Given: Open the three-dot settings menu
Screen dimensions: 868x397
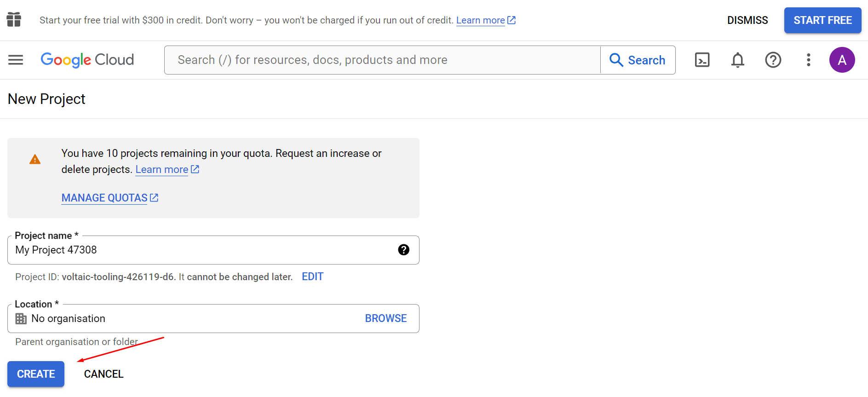Looking at the screenshot, I should (x=808, y=60).
